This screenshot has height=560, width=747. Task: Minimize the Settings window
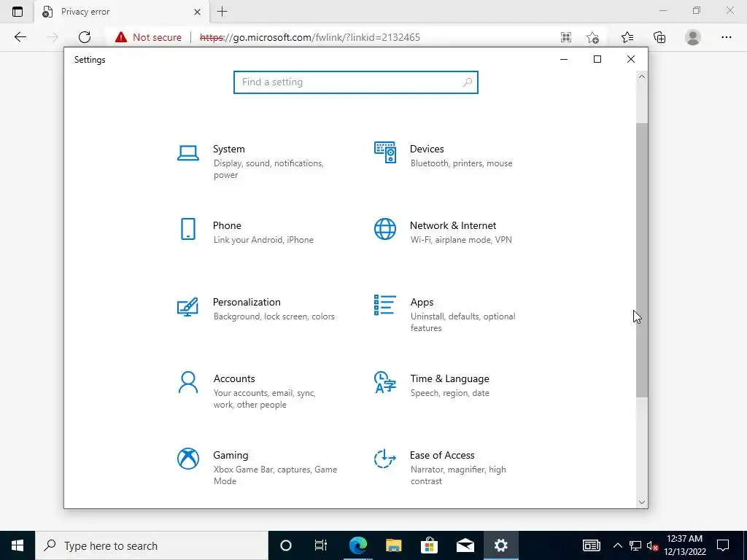[564, 59]
